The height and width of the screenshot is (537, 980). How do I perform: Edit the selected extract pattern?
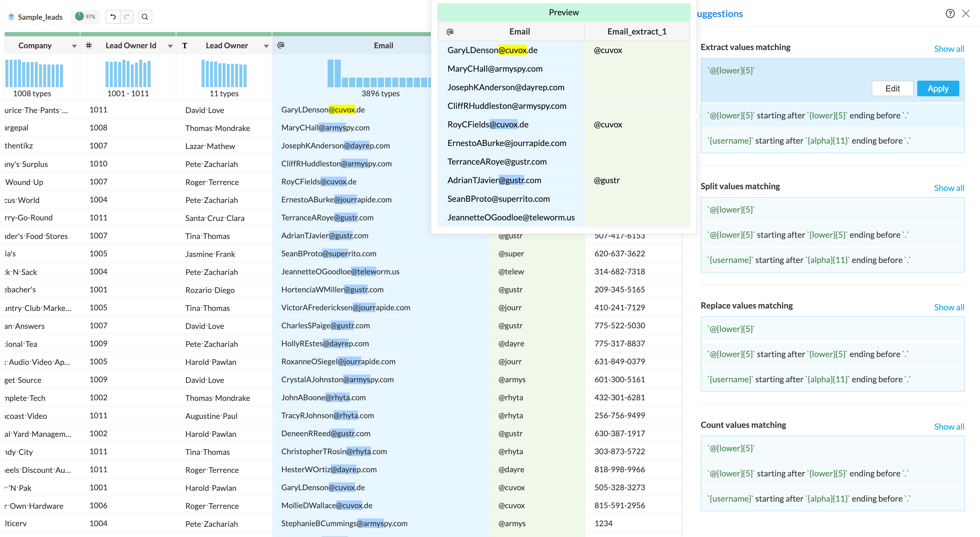892,89
